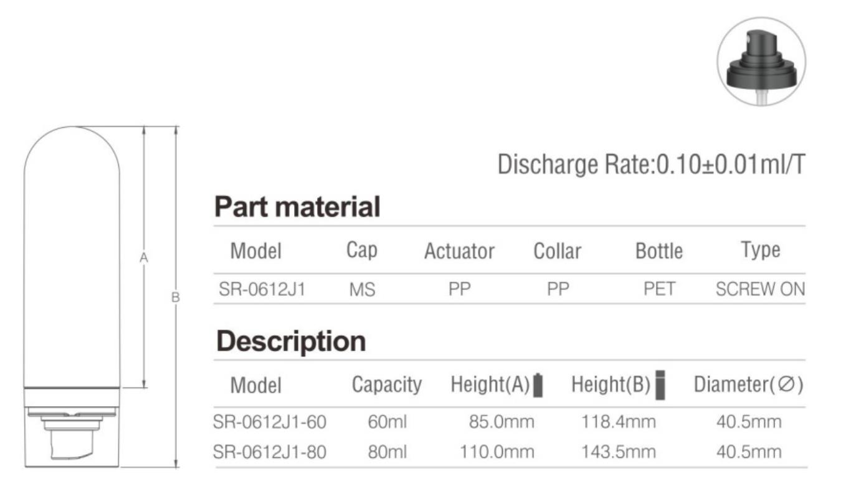The image size is (851, 504).
Task: Click the Capacity column header
Action: pos(387,384)
